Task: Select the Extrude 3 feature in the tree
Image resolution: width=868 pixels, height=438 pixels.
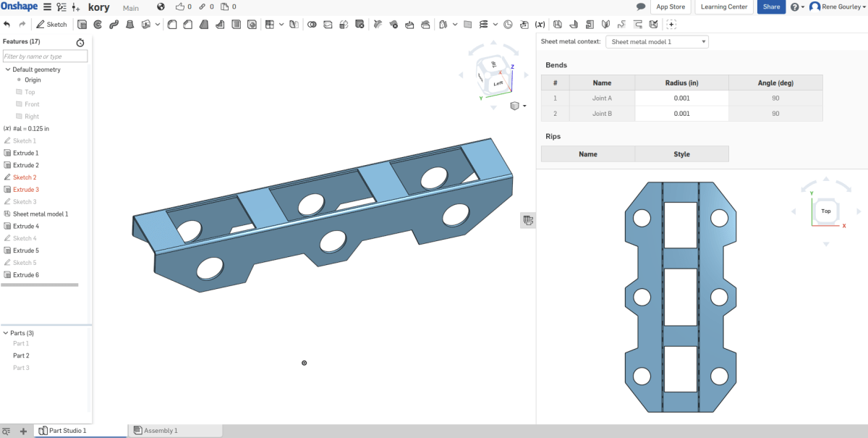Action: coord(27,189)
